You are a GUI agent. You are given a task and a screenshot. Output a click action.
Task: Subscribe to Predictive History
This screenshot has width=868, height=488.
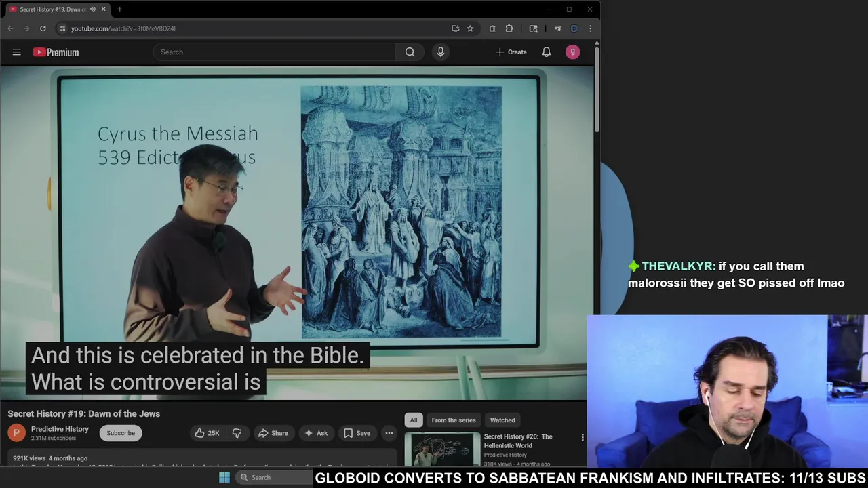[121, 433]
